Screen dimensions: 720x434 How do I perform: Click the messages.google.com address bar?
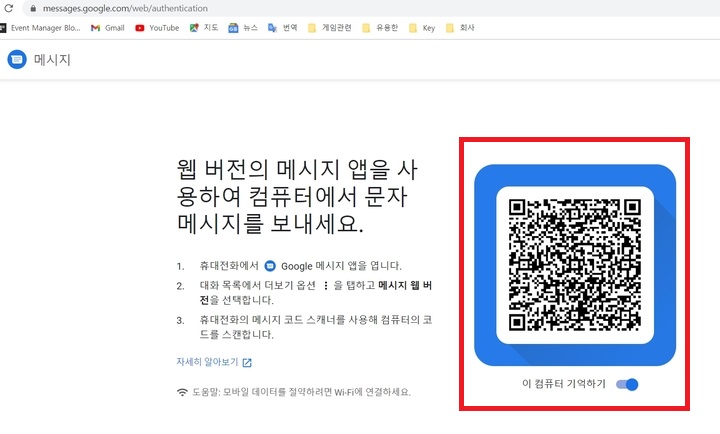[x=370, y=8]
